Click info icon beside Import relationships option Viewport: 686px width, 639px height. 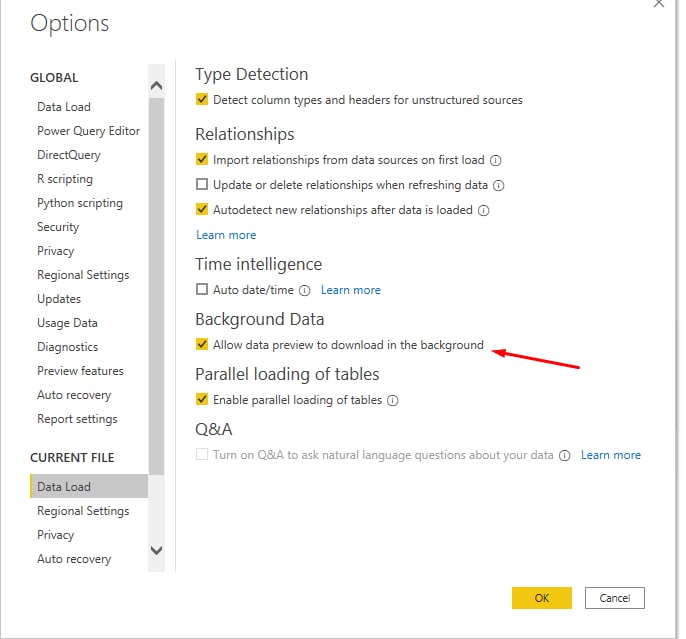495,161
